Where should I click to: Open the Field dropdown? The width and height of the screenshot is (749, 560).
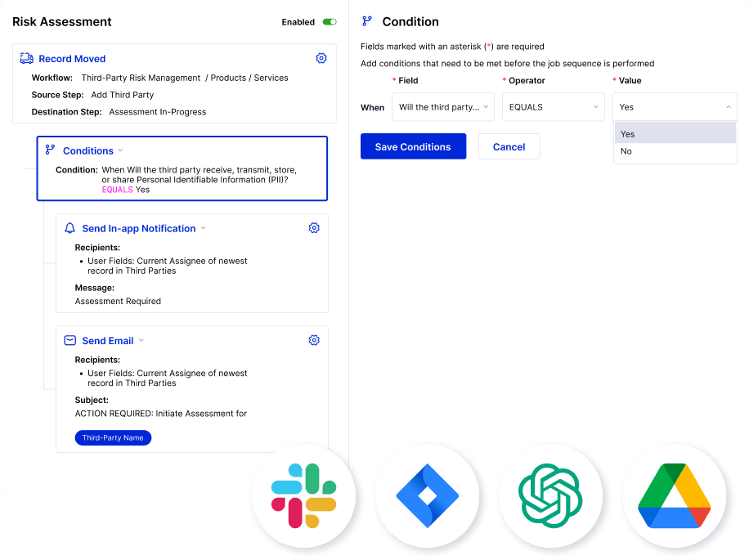tap(443, 107)
